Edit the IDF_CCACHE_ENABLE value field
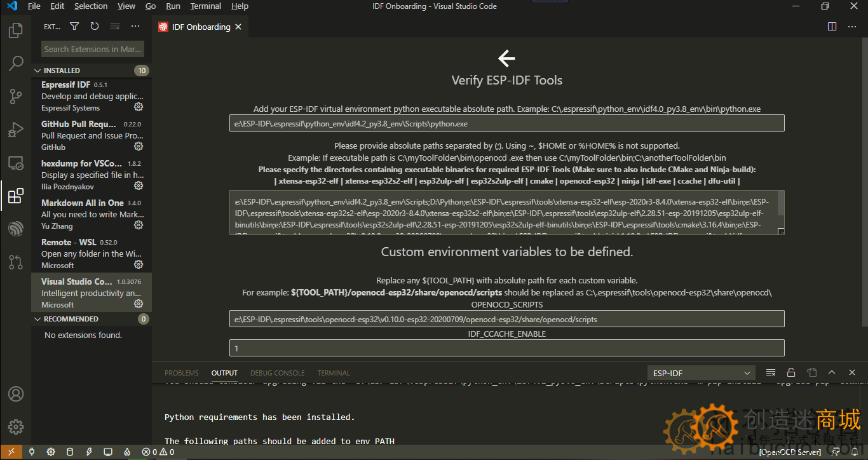Screen dimensions: 868x460 507,348
